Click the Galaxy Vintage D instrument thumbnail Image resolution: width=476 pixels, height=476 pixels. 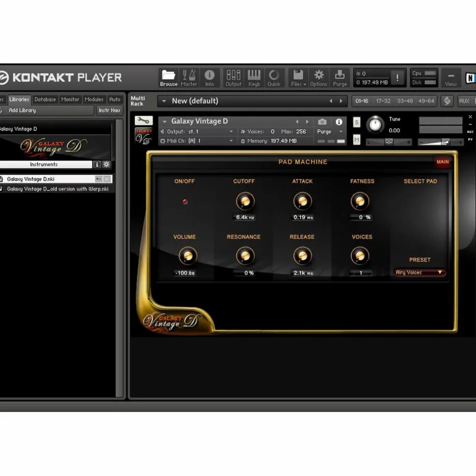point(143,136)
